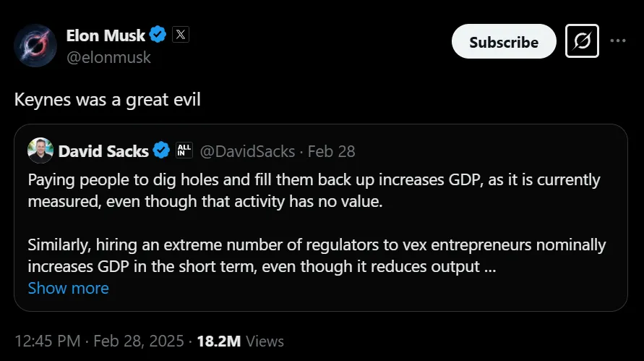Open the quoted post about digging holes
644x361 pixels.
[x=314, y=190]
